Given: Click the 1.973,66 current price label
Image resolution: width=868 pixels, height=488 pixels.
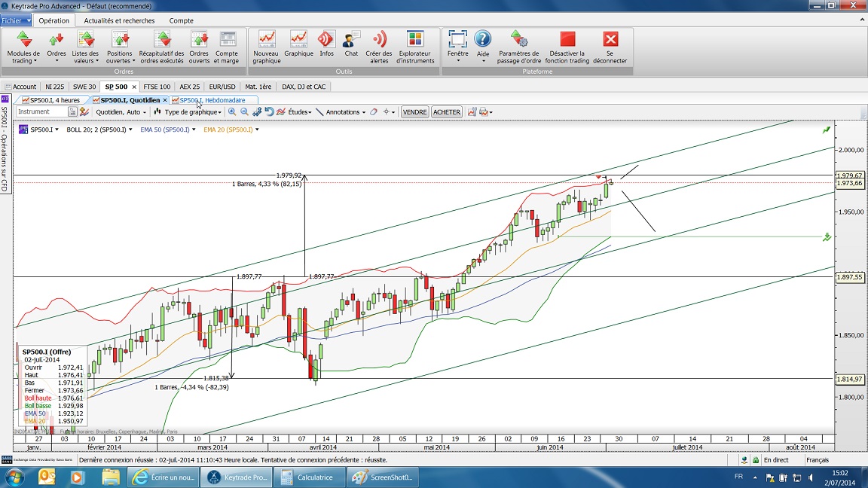Looking at the screenshot, I should (x=849, y=183).
